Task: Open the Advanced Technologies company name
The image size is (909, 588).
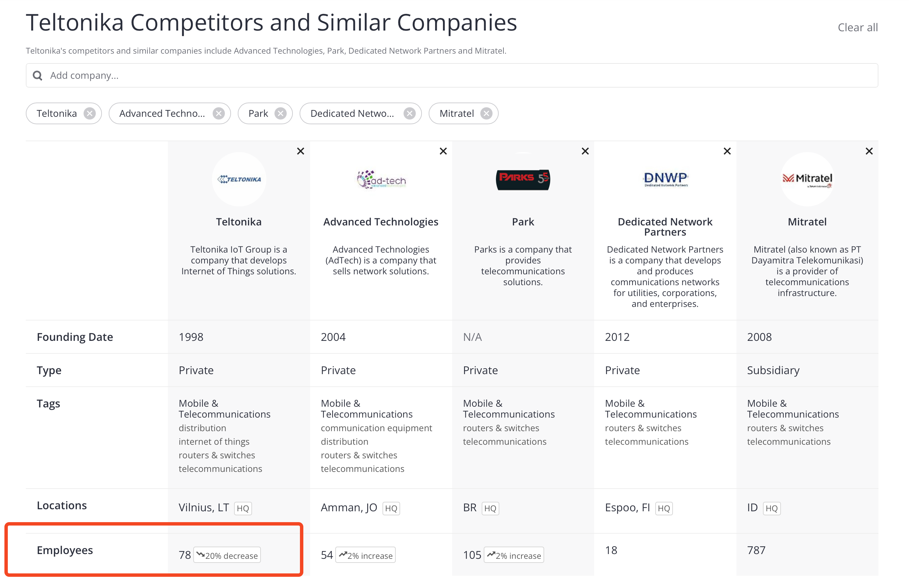Action: [381, 222]
